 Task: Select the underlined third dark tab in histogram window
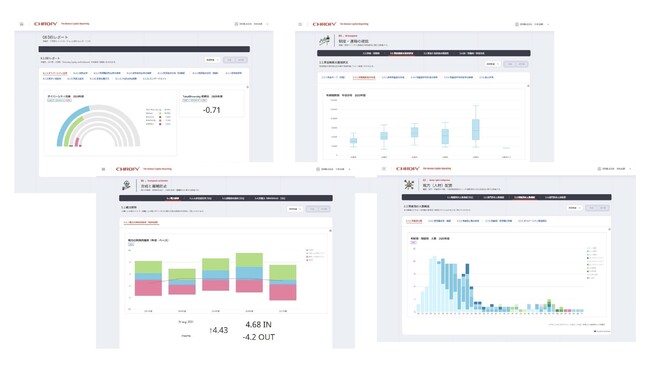click(524, 198)
